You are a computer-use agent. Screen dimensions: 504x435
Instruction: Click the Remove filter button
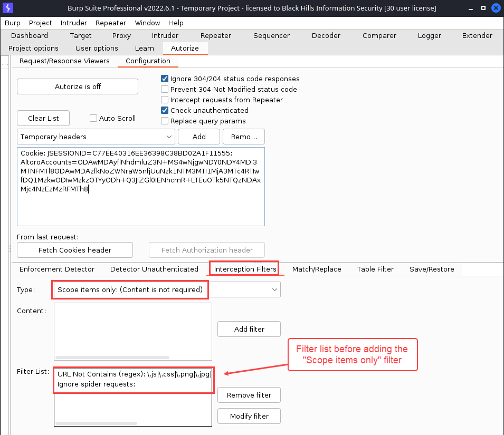point(249,395)
